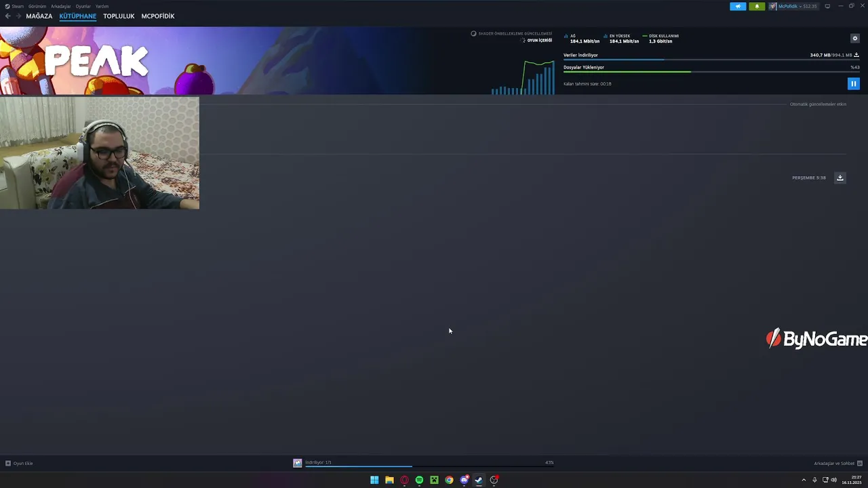Enter Big Picture mode monitor icon
The height and width of the screenshot is (488, 868).
[827, 6]
